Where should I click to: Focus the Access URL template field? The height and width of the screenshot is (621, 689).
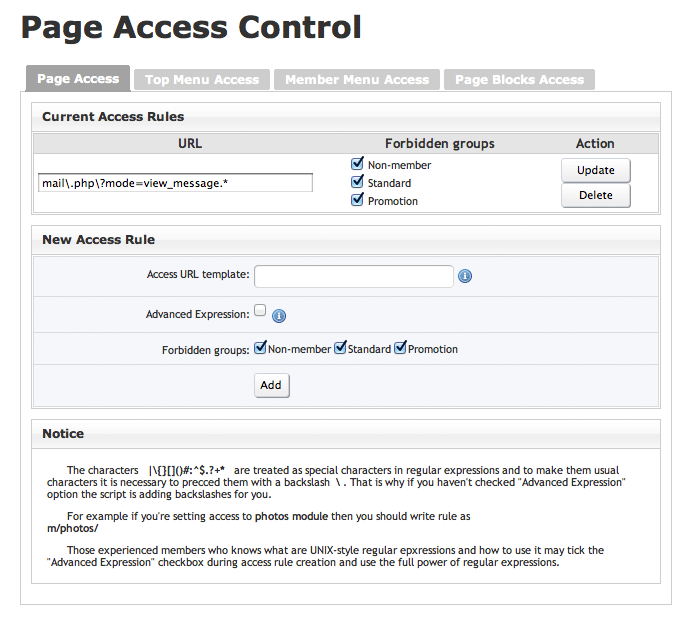pyautogui.click(x=354, y=276)
